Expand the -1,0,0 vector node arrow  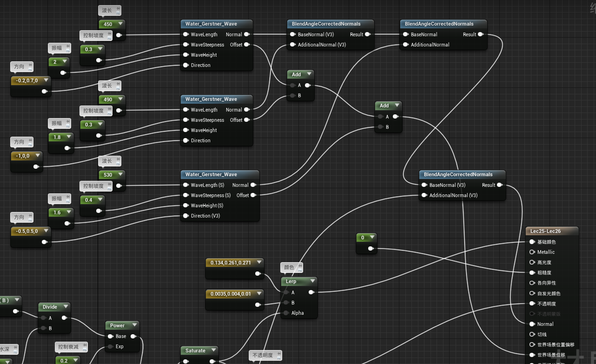click(x=37, y=156)
